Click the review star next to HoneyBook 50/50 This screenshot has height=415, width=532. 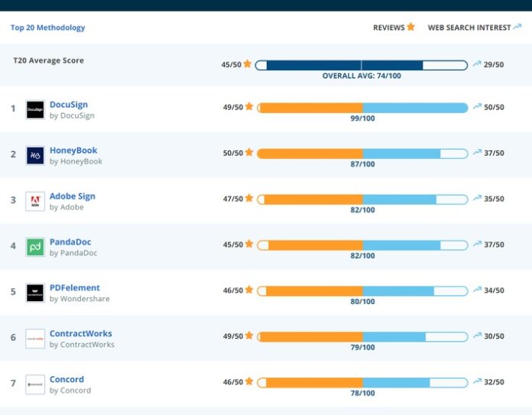coord(249,152)
